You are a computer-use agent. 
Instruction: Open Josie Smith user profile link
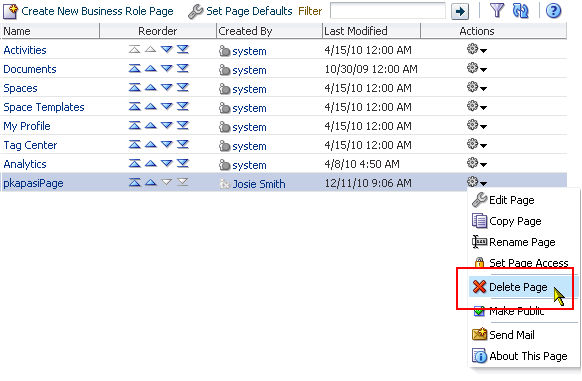(259, 184)
